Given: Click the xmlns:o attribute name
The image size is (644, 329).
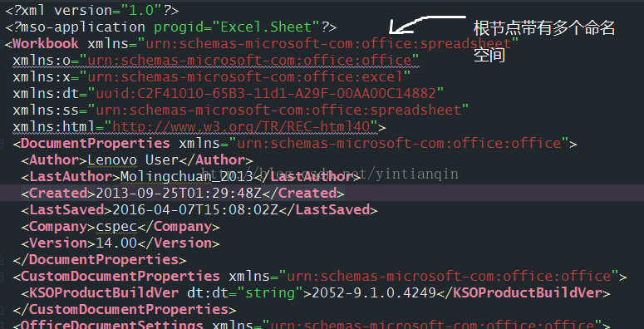Looking at the screenshot, I should pos(42,61).
